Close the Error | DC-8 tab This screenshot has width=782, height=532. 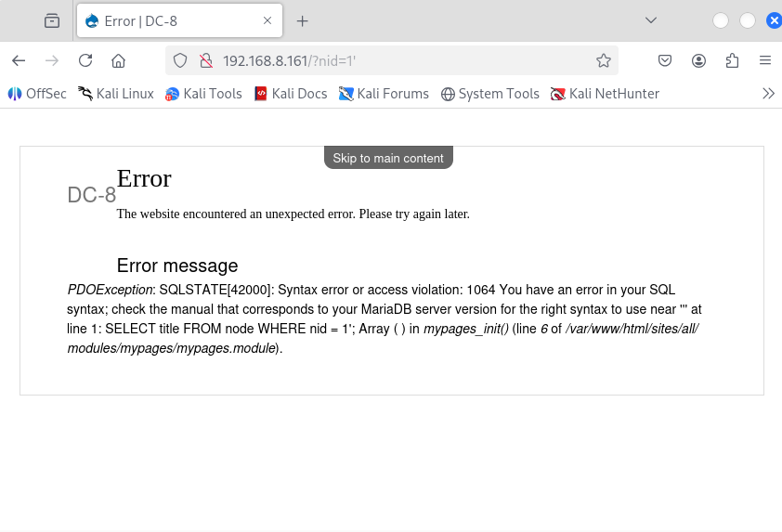pos(267,20)
